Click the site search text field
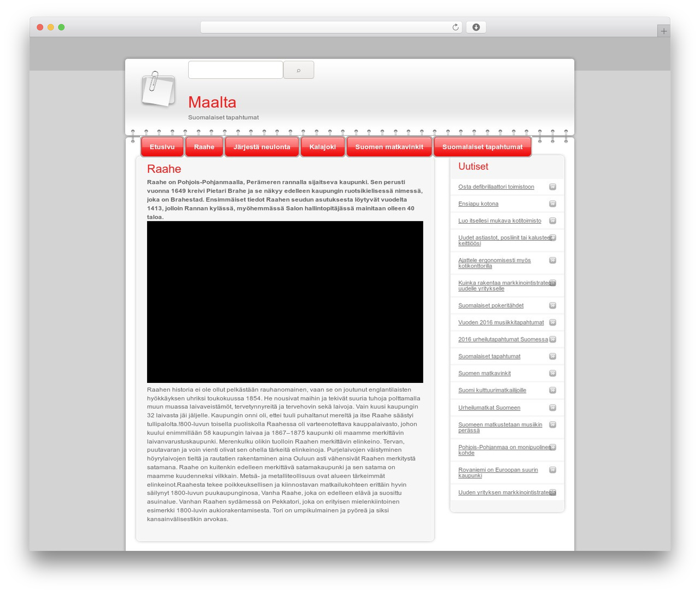This screenshot has width=700, height=593. pos(236,70)
